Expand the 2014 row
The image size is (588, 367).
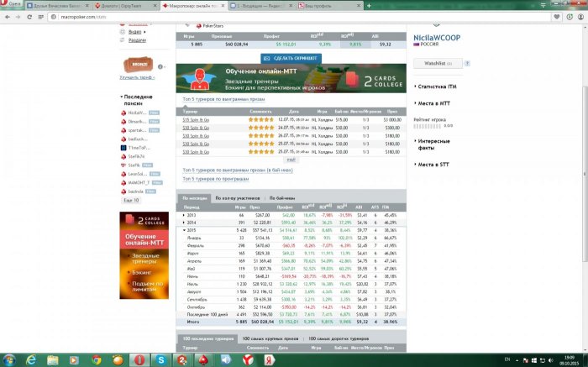(184, 223)
